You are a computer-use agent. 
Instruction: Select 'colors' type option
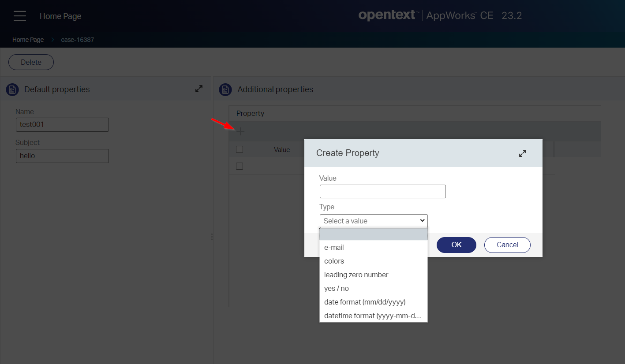(x=334, y=261)
